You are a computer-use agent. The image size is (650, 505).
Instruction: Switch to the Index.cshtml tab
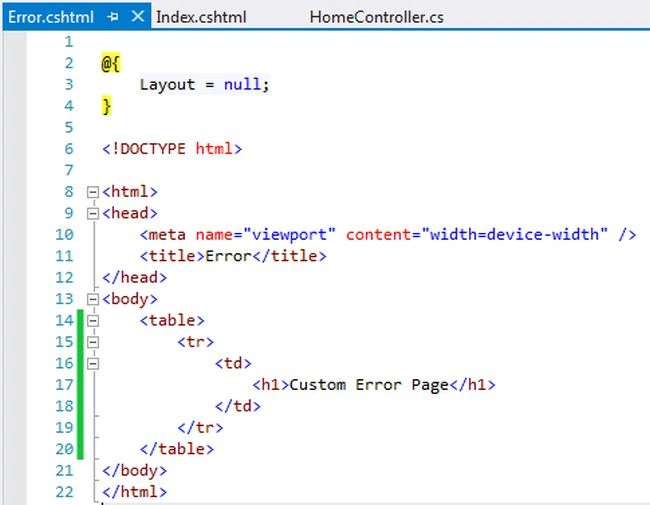(201, 17)
